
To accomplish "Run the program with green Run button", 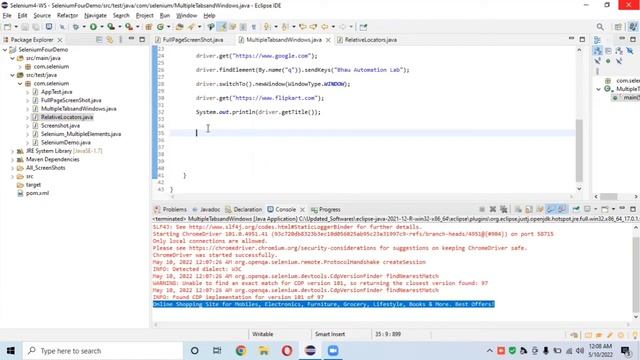I will [x=93, y=27].
